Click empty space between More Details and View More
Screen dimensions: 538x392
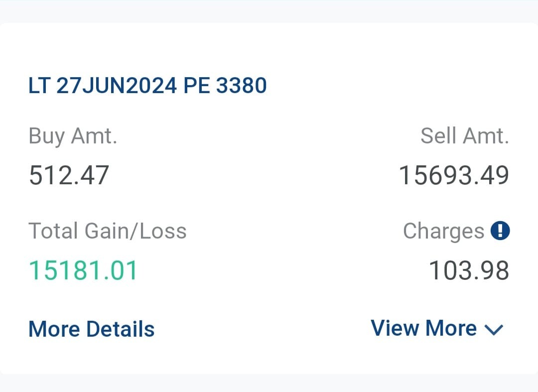[x=263, y=329]
